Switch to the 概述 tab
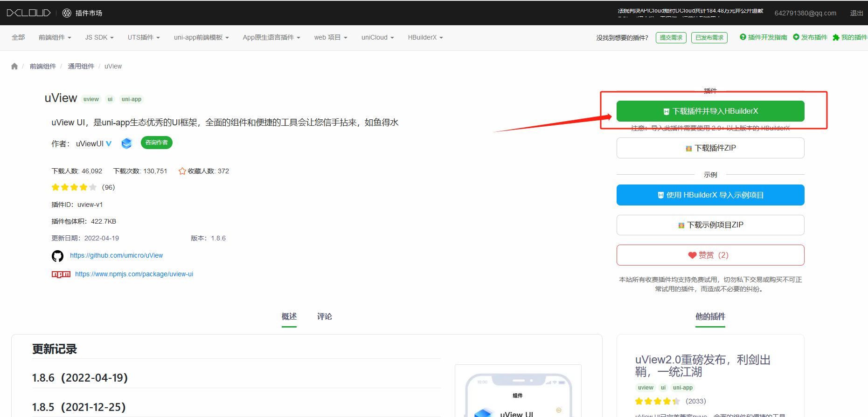This screenshot has width=868, height=417. point(289,317)
